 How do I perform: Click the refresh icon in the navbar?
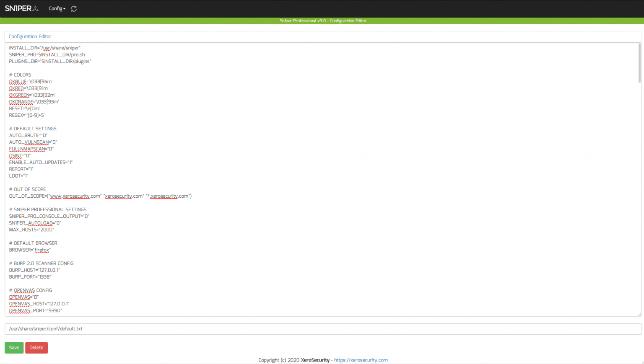[x=74, y=9]
